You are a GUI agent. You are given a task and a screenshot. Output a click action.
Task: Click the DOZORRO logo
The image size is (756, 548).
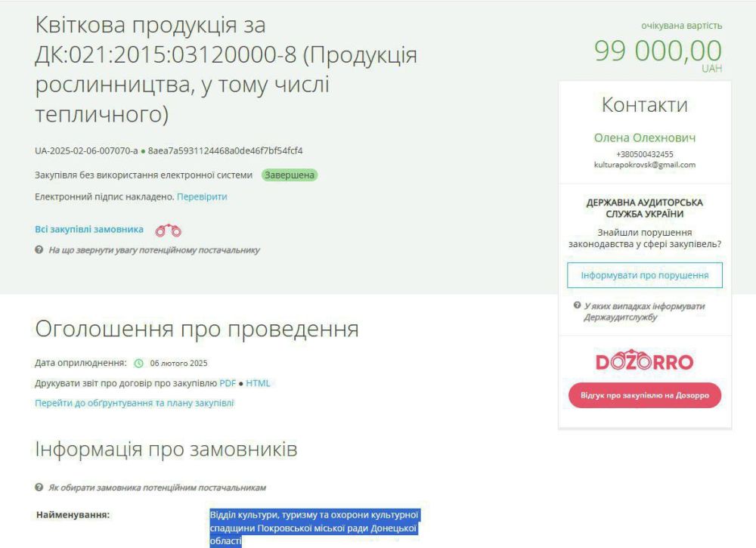tap(644, 362)
